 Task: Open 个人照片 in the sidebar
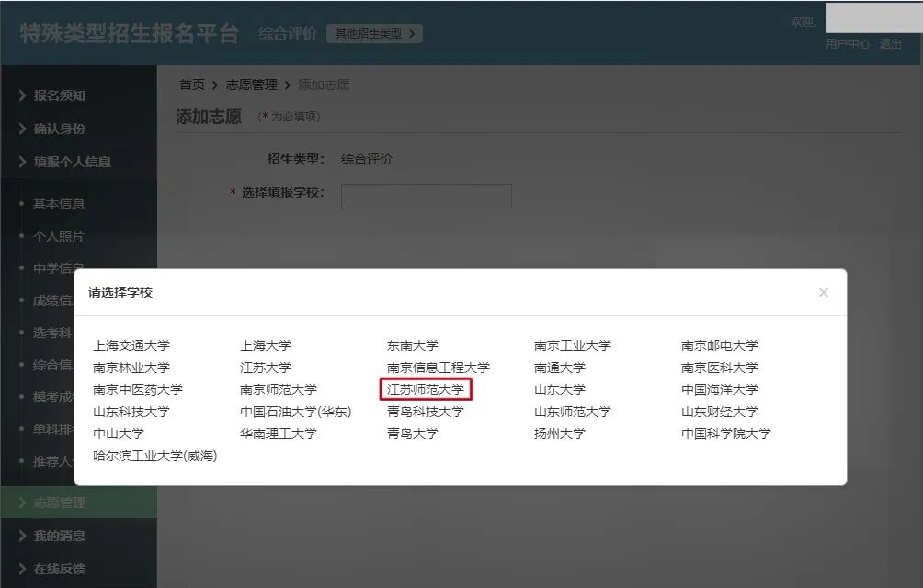pos(58,236)
